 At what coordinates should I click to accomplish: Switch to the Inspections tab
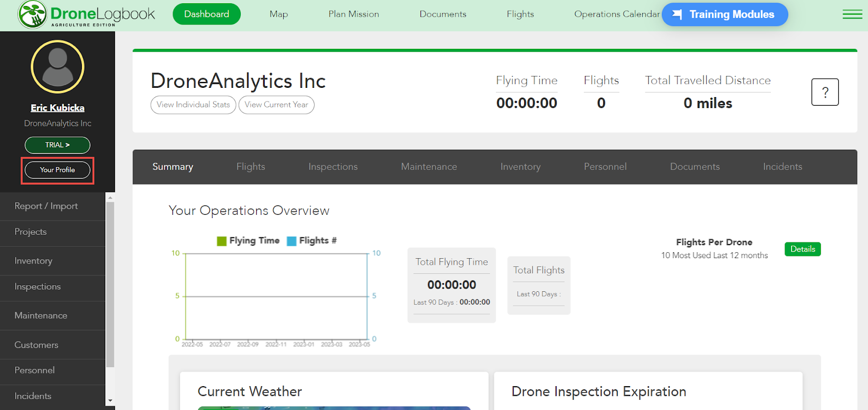(333, 167)
